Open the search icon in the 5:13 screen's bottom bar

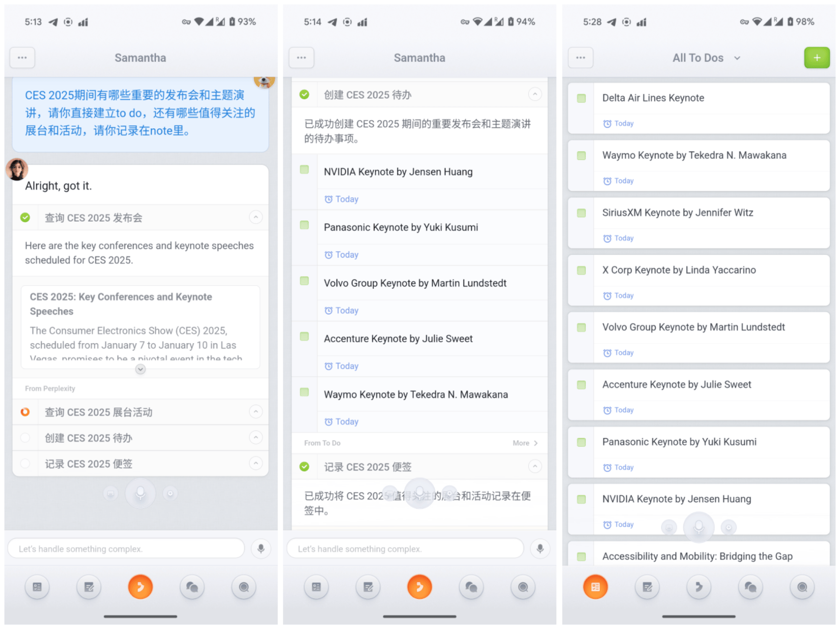click(x=244, y=587)
